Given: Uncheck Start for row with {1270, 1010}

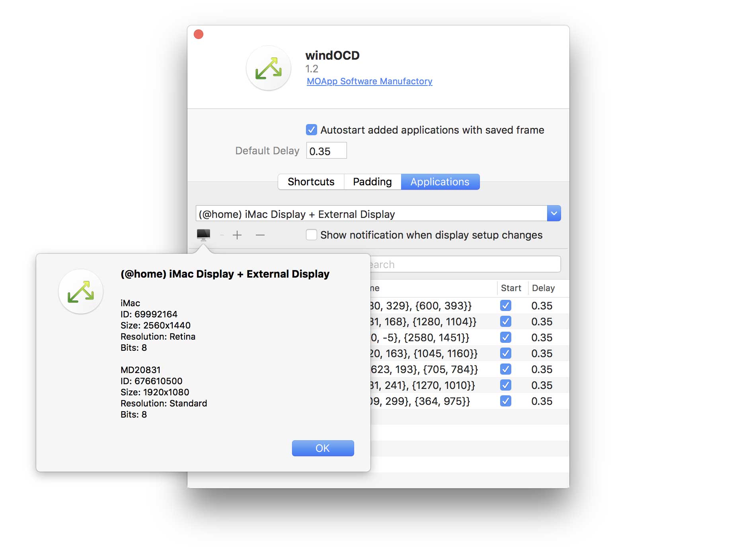Looking at the screenshot, I should [x=506, y=385].
